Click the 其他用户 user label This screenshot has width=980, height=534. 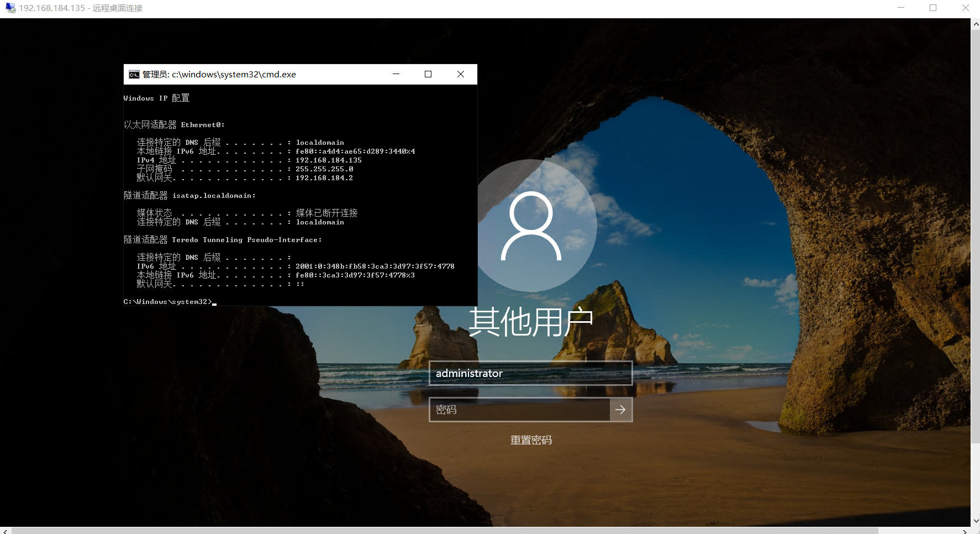click(531, 320)
